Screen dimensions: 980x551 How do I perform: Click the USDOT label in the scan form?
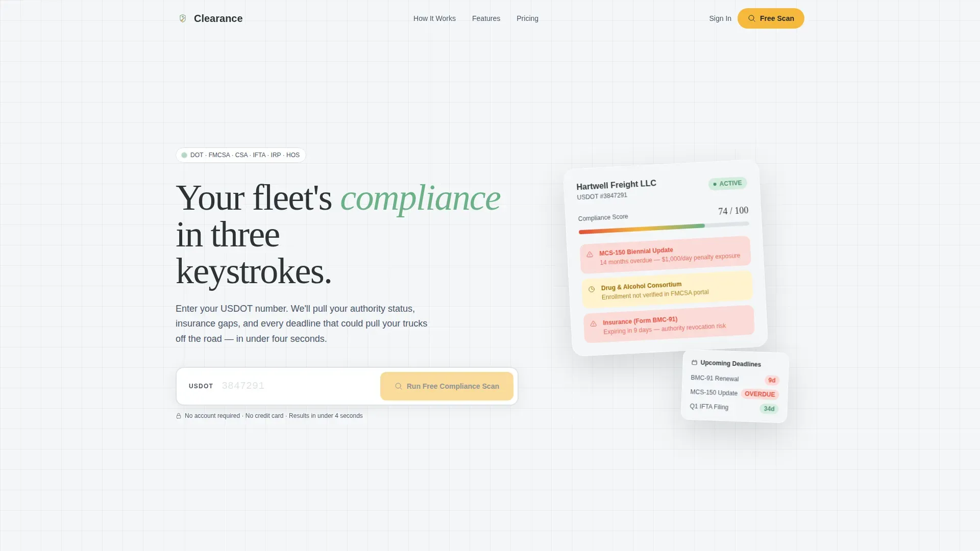201,386
